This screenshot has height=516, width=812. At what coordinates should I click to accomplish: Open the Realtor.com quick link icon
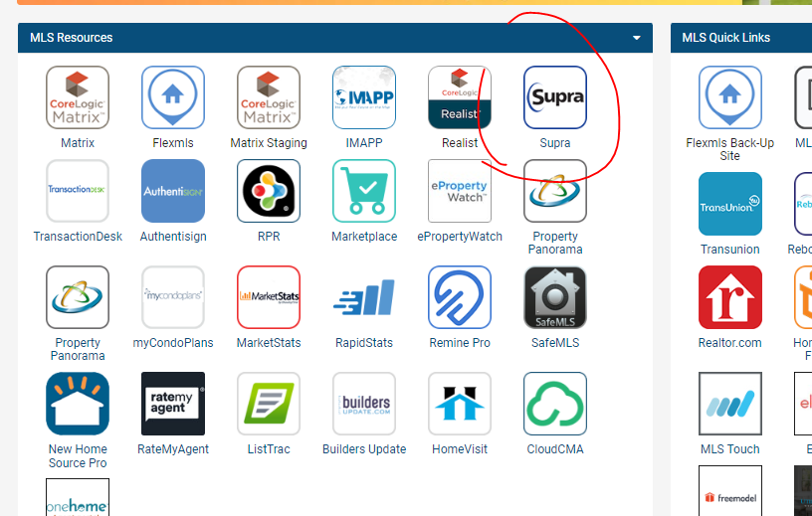coord(729,297)
